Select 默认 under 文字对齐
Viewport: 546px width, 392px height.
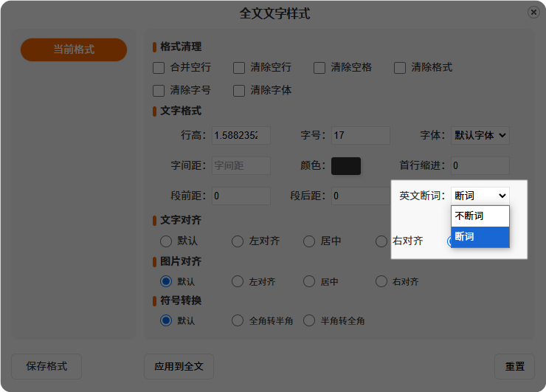[x=166, y=241]
